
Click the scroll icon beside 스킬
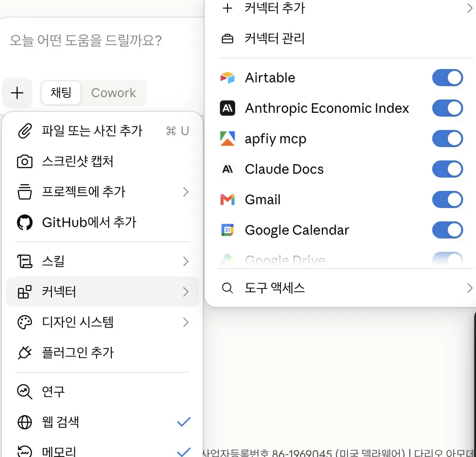[x=25, y=261]
